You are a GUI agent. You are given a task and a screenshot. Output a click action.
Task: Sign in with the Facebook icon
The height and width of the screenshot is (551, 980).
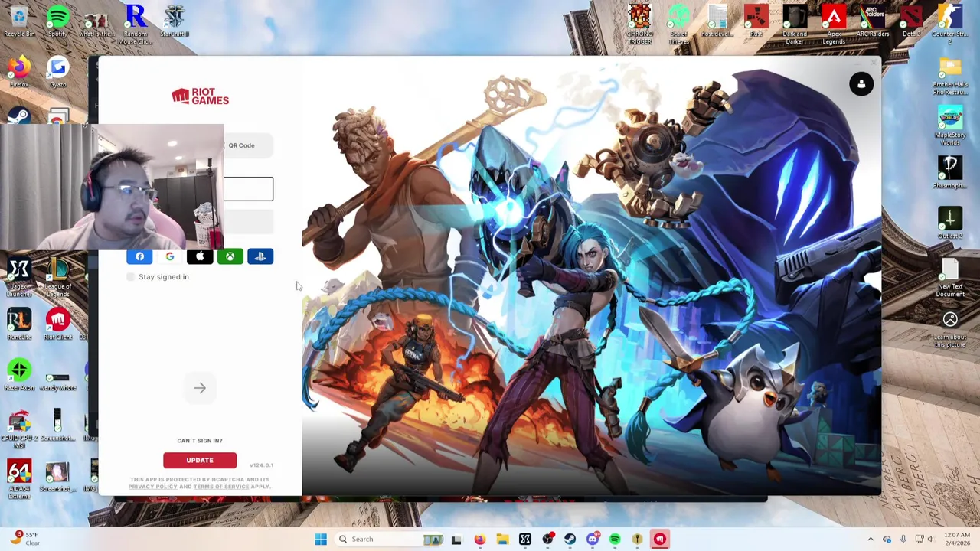pos(139,256)
